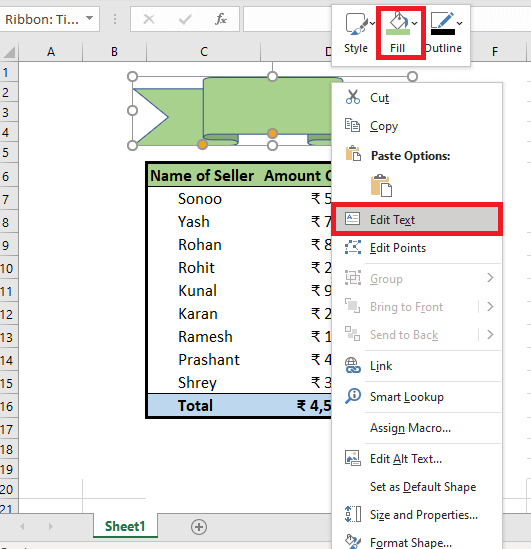Expand the Group submenu arrow
531x549 pixels.
[x=490, y=278]
